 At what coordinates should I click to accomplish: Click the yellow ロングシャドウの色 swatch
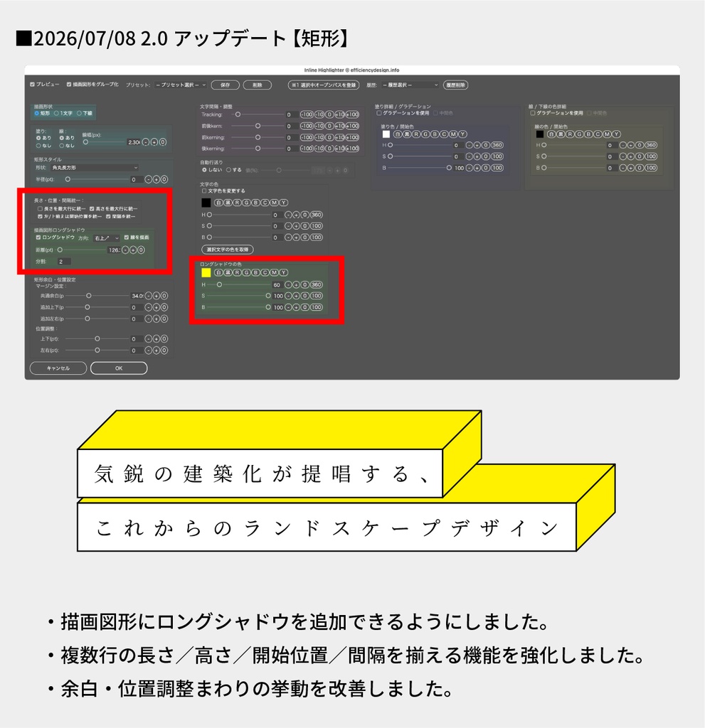(x=206, y=272)
